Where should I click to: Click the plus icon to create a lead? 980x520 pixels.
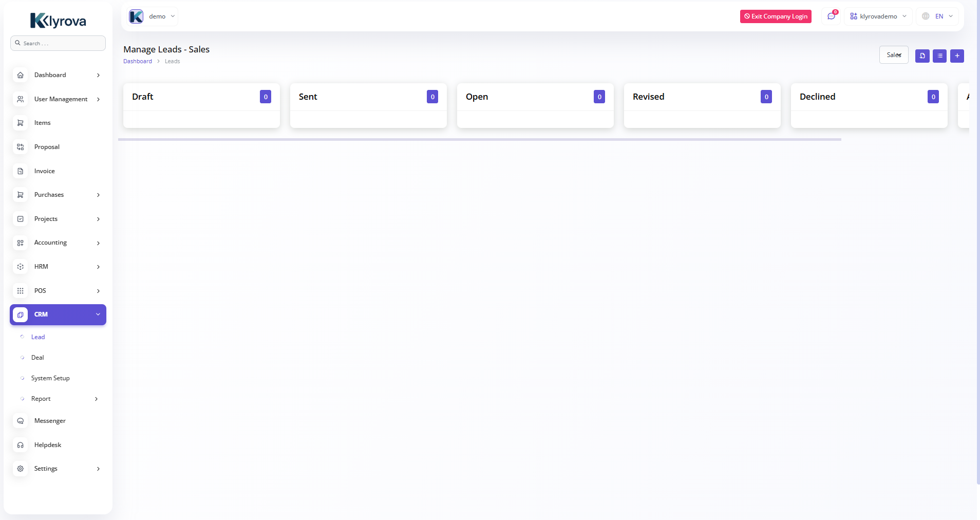click(x=957, y=56)
